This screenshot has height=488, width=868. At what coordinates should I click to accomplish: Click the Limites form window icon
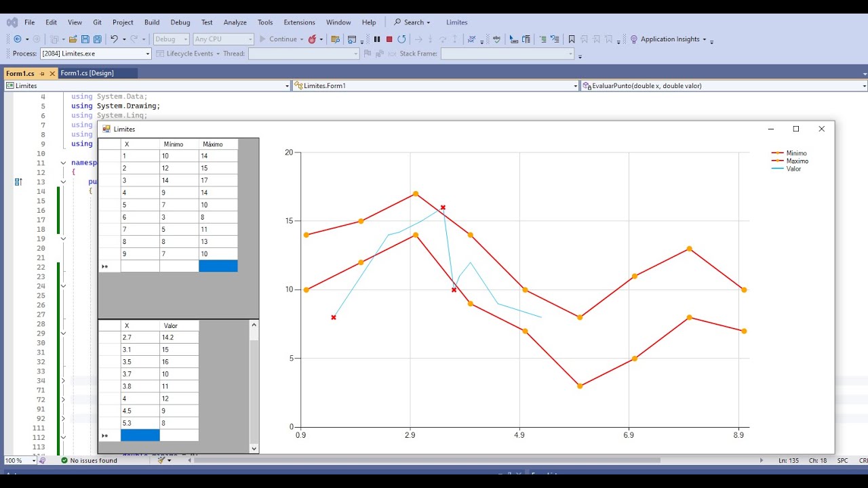106,129
